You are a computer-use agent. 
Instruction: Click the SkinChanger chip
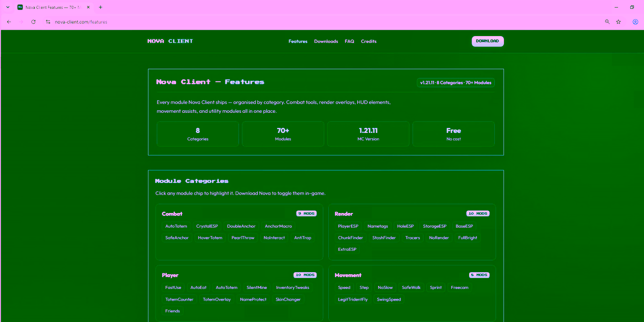(288, 299)
